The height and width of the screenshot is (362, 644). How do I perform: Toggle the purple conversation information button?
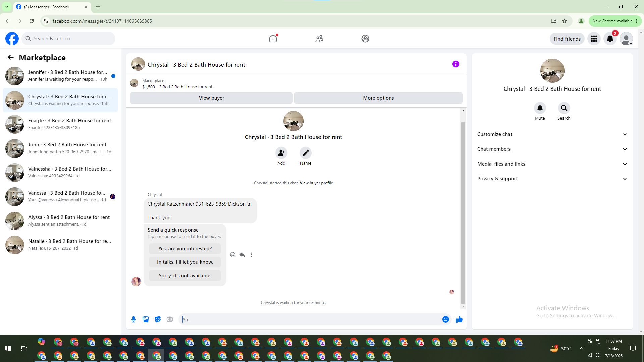(455, 64)
